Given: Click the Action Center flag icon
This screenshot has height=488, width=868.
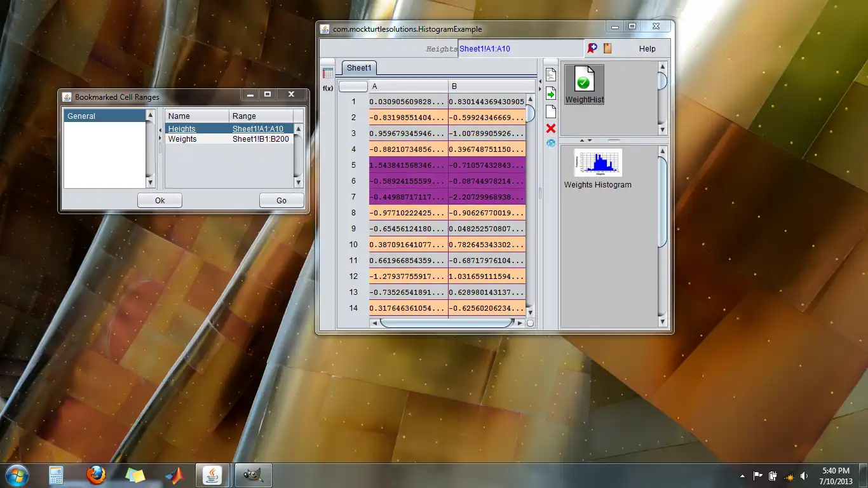Looking at the screenshot, I should (757, 476).
